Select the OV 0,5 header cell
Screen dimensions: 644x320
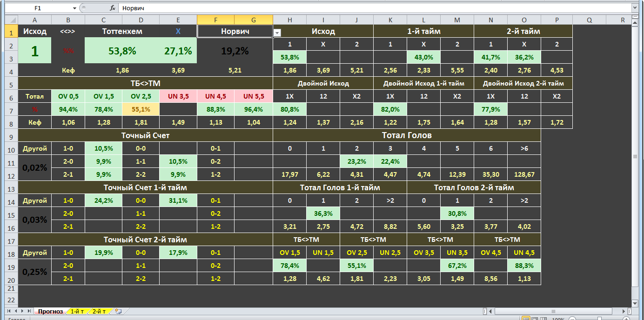[68, 96]
